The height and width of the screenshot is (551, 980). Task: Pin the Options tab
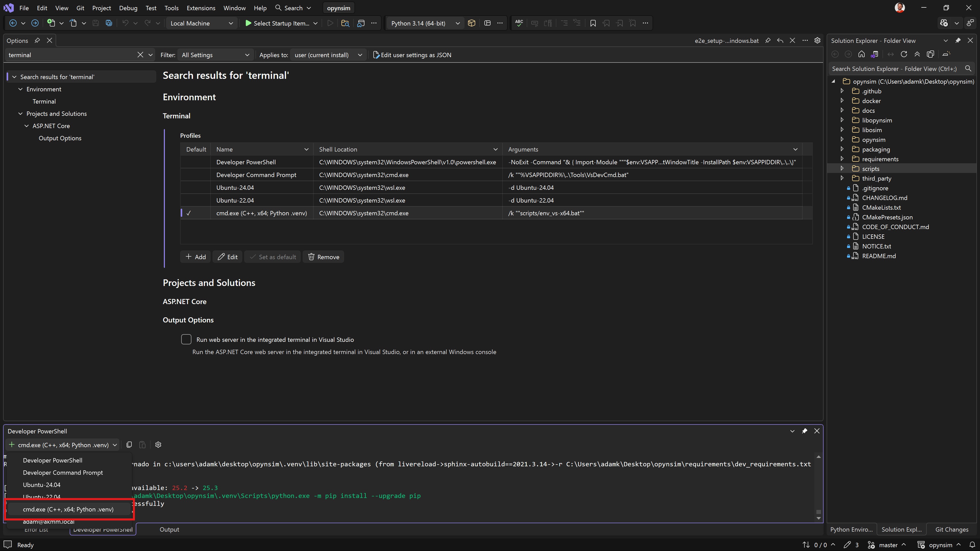point(37,40)
